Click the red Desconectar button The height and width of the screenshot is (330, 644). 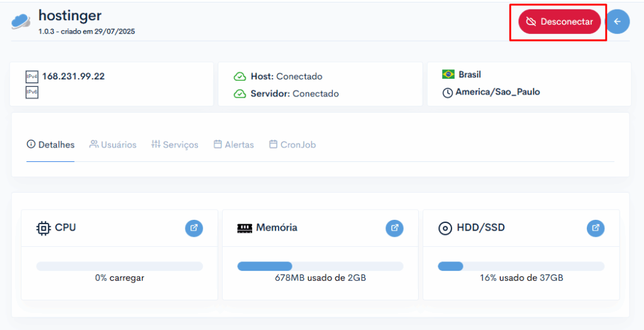(559, 22)
